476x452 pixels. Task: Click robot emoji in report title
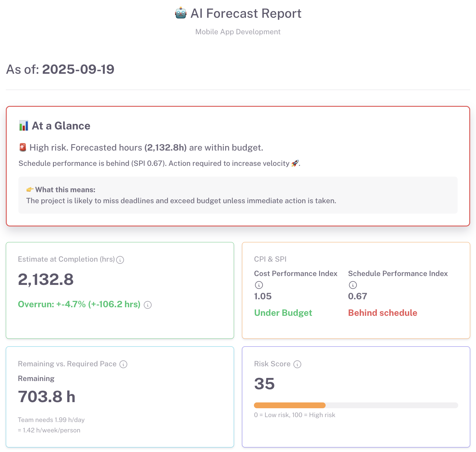pos(181,13)
